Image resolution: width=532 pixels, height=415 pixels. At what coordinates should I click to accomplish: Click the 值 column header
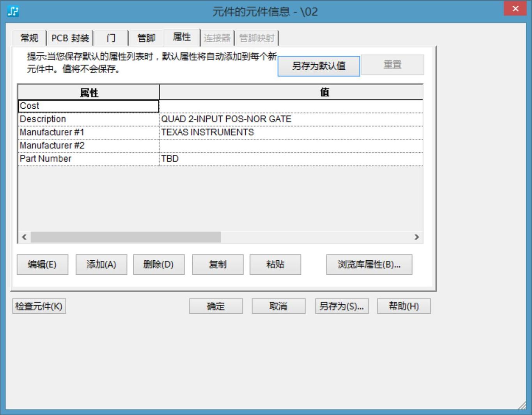[291, 92]
